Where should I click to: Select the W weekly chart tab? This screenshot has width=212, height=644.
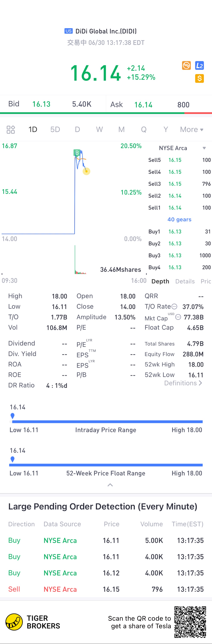tap(99, 130)
